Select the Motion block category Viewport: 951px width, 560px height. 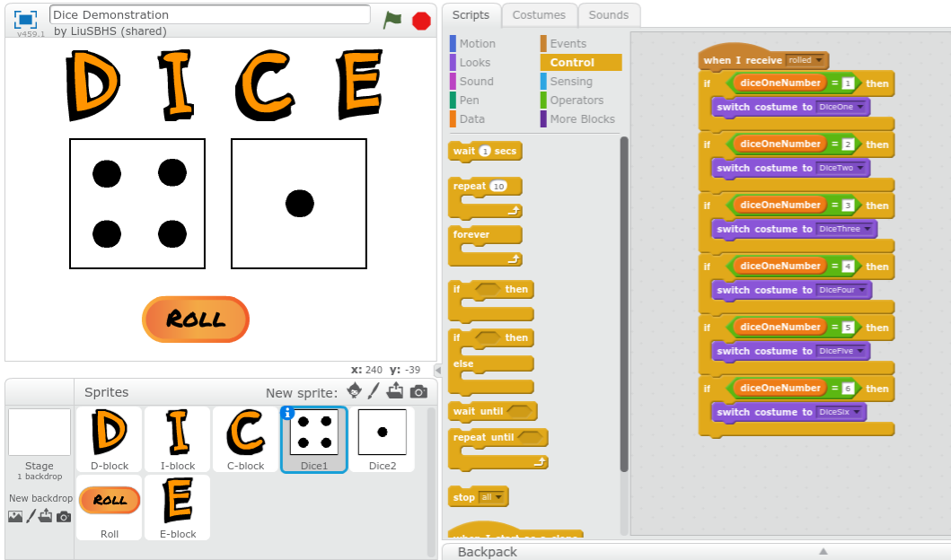click(x=476, y=43)
